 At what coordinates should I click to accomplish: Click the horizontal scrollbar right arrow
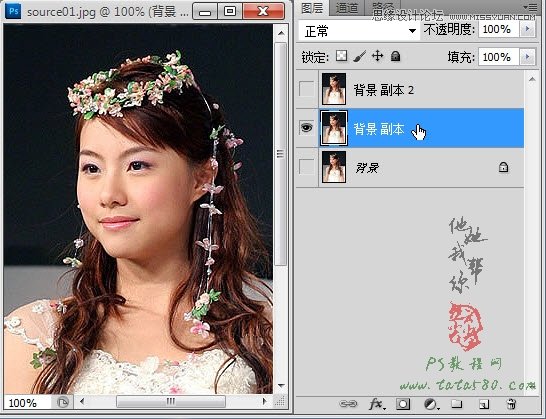pyautogui.click(x=265, y=402)
